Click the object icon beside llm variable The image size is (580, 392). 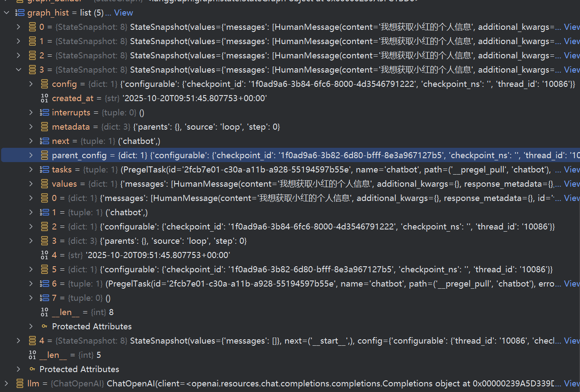pos(20,383)
